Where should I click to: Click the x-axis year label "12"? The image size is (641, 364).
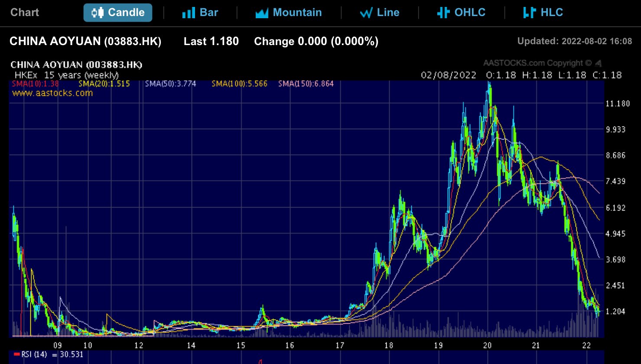pos(139,345)
